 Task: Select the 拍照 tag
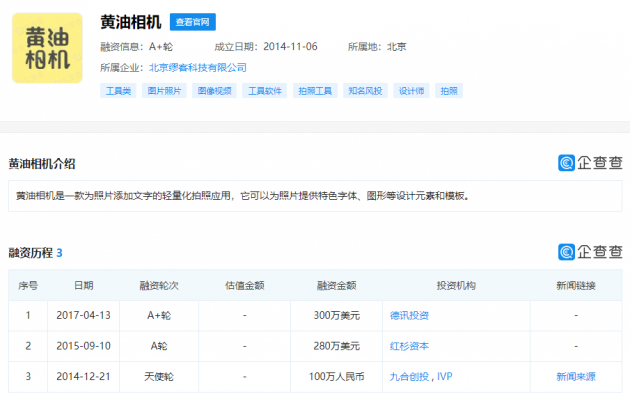pos(449,91)
